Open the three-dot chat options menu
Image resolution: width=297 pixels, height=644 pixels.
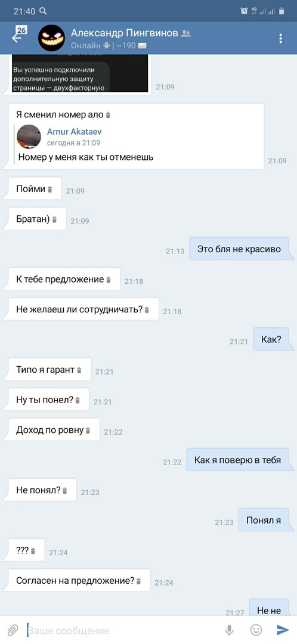pyautogui.click(x=280, y=38)
